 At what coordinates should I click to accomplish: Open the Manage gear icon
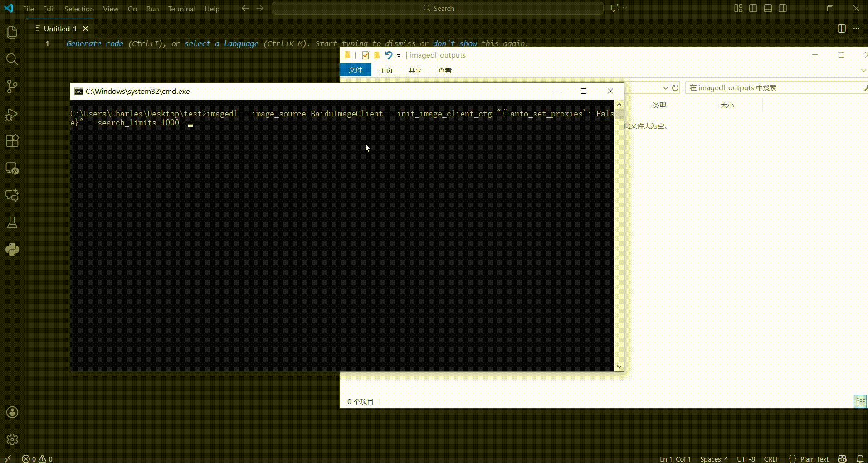click(12, 439)
